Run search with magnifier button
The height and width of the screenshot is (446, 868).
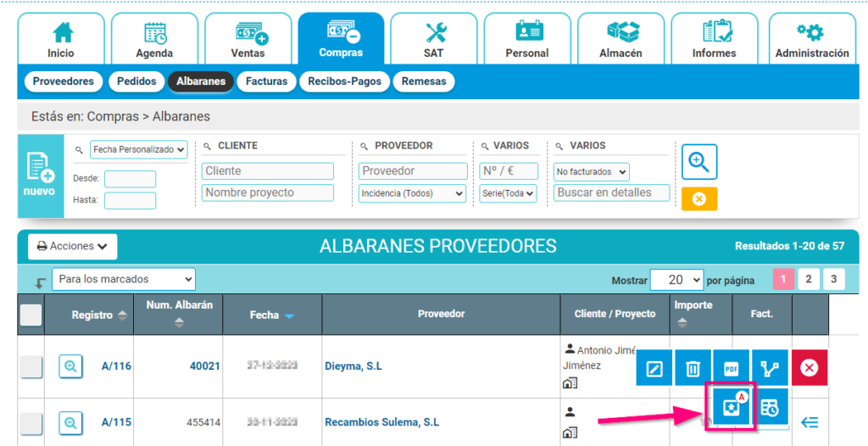[x=699, y=162]
